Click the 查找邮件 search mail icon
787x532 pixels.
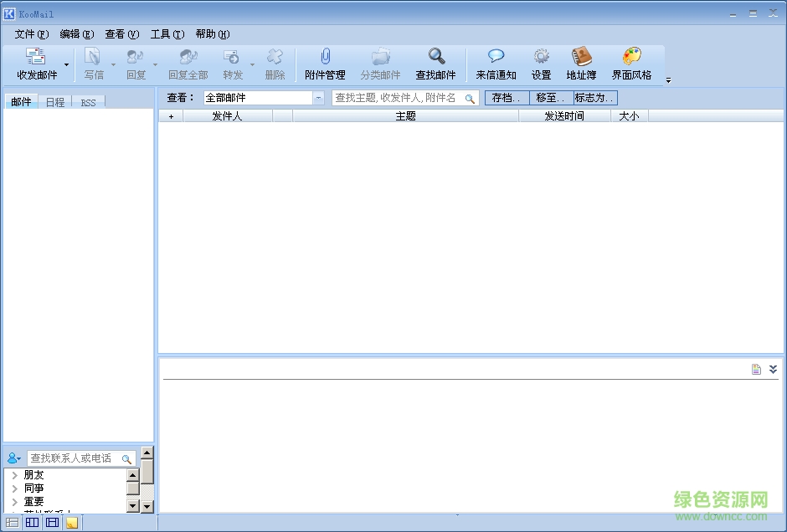click(435, 63)
